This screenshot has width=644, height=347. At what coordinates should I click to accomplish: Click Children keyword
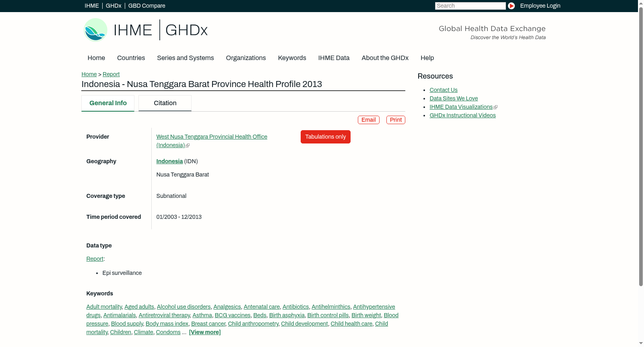[121, 332]
